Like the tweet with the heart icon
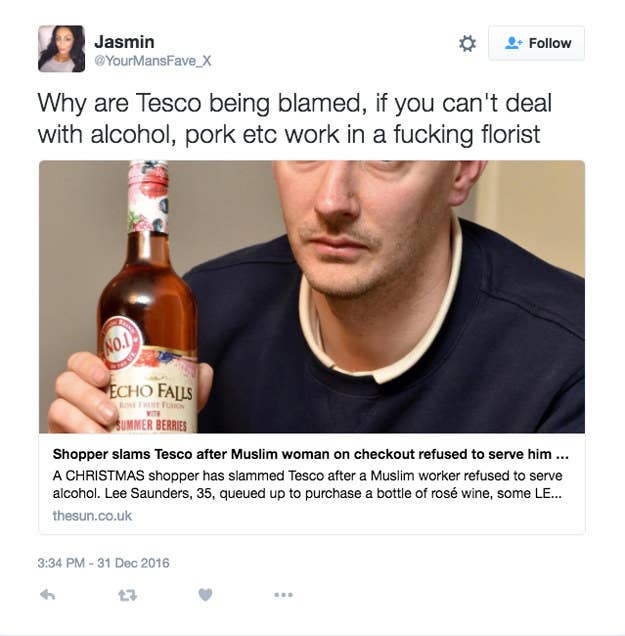 205,595
